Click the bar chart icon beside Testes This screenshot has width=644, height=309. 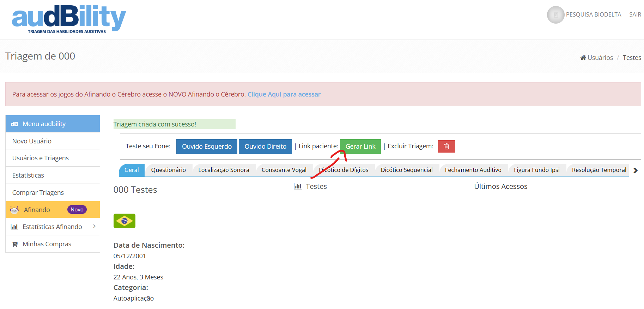coord(298,186)
